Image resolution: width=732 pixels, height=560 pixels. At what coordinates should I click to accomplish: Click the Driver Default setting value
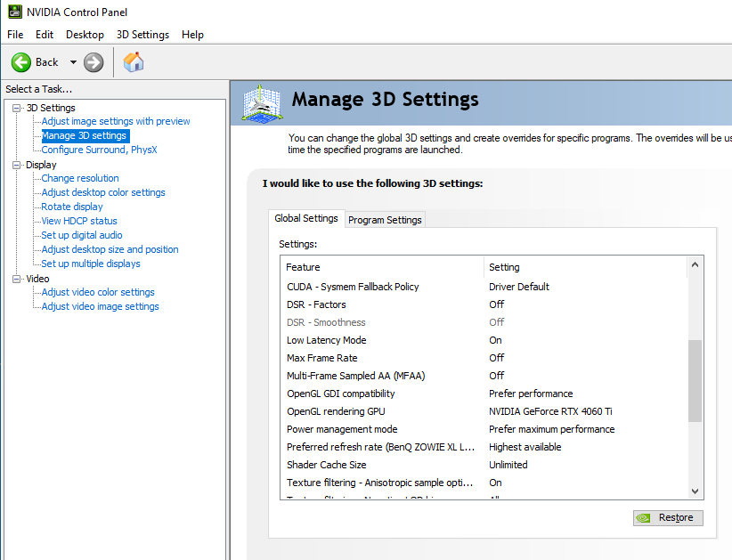[x=518, y=287]
